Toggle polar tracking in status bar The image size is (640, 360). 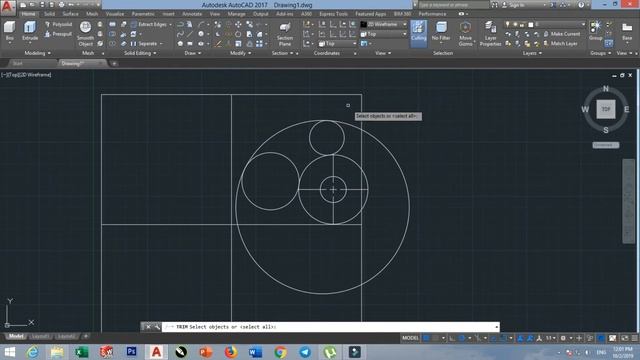click(462, 338)
